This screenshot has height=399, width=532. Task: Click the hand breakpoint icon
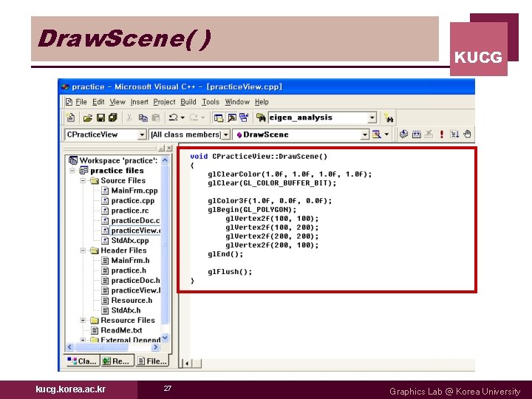pos(467,134)
